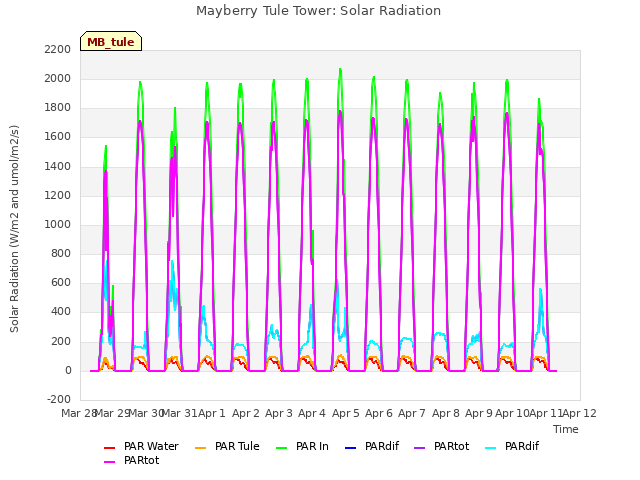
Task: Click the -200 y-axis tick label
Action: (x=59, y=399)
